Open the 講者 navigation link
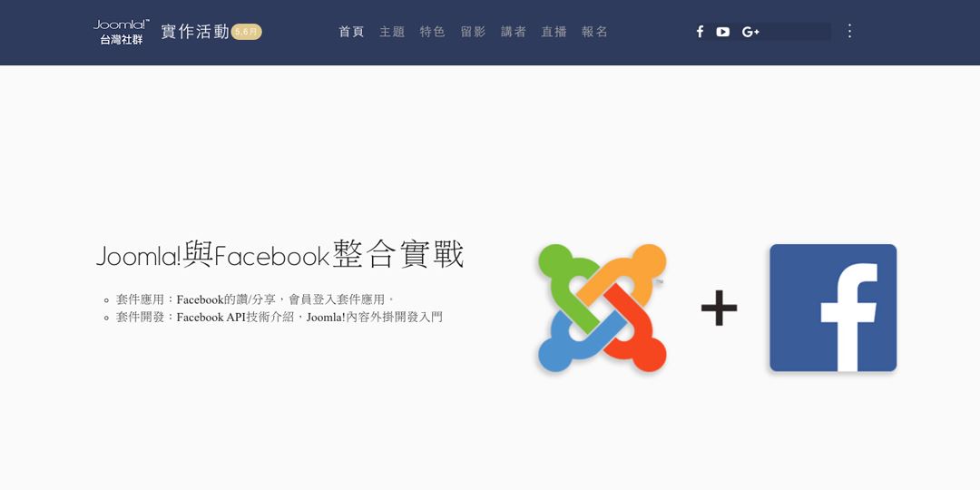This screenshot has width=980, height=490. pyautogui.click(x=514, y=32)
